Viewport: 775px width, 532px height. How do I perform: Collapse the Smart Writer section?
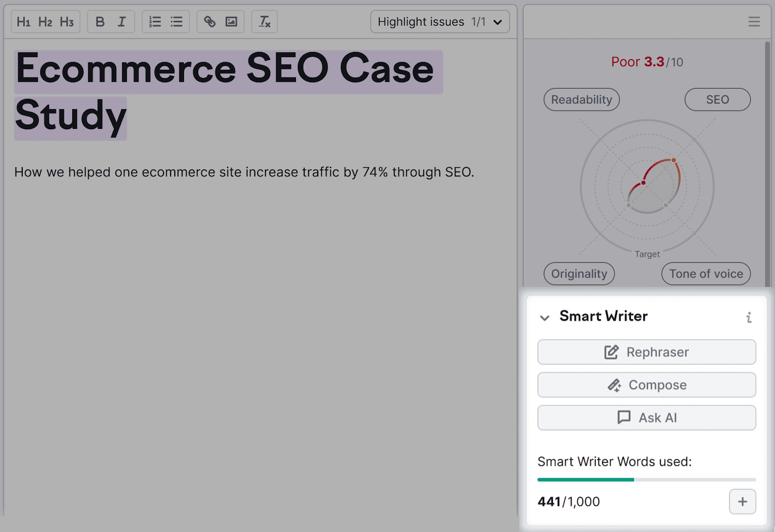[x=545, y=318]
